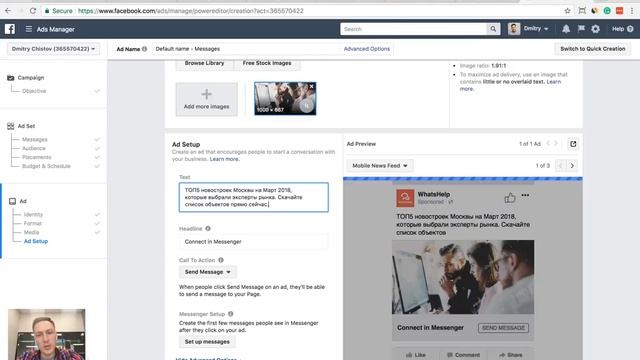Click the browser back arrow
The width and height of the screenshot is (640, 360).
click(x=8, y=11)
